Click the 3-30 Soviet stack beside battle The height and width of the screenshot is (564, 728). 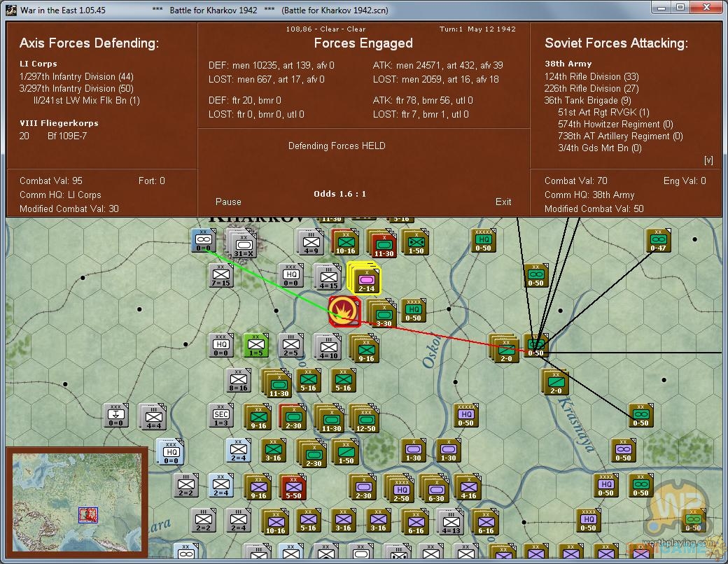pos(382,313)
